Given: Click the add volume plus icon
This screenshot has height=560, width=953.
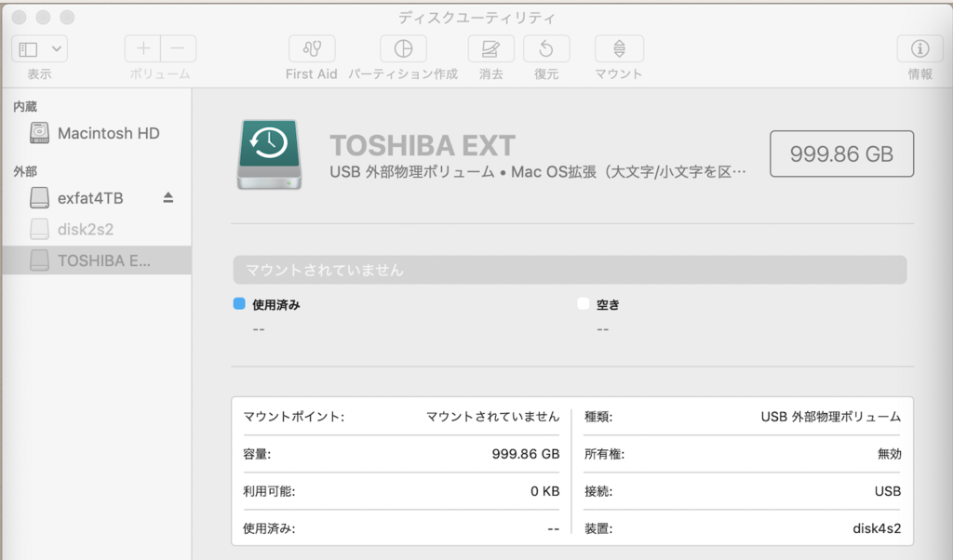Looking at the screenshot, I should tap(142, 48).
